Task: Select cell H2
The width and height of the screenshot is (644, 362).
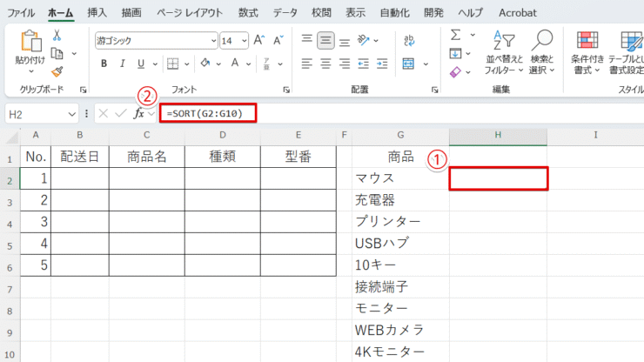Action: 498,178
